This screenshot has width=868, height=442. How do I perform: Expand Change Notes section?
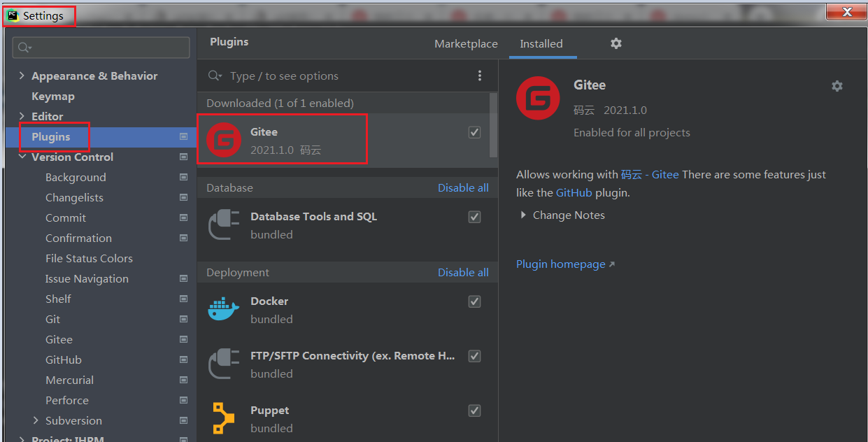(523, 215)
